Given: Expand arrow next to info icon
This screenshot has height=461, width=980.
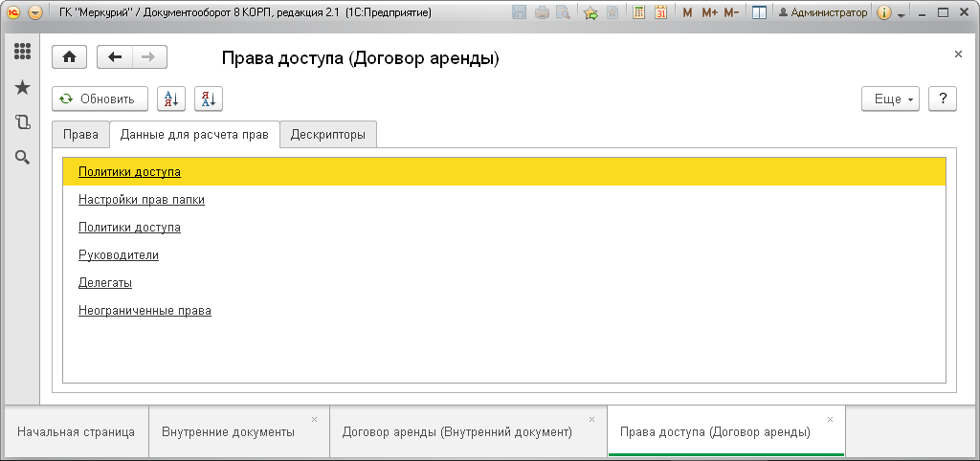Looking at the screenshot, I should tap(902, 12).
